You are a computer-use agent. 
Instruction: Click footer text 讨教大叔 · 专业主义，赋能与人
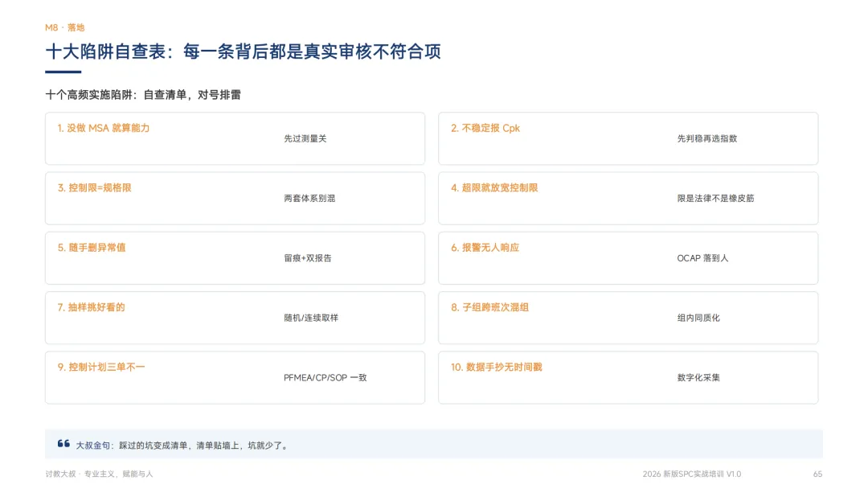pos(99,474)
